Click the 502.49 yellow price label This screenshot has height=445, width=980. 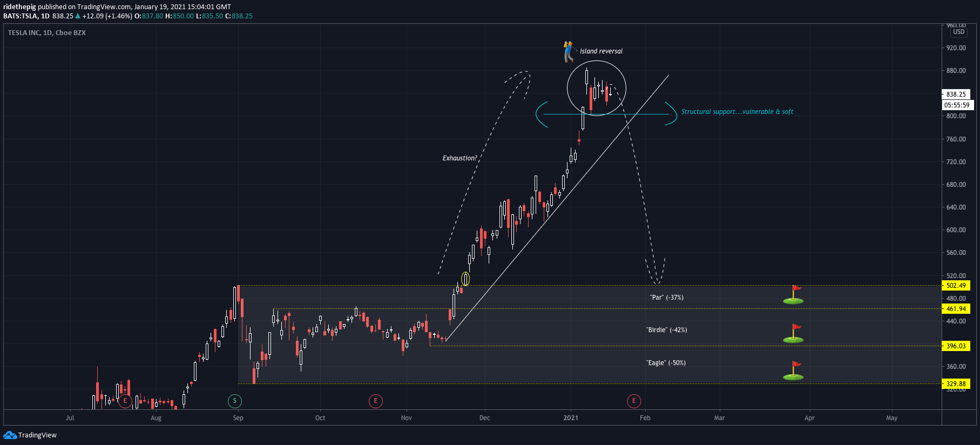(x=956, y=286)
